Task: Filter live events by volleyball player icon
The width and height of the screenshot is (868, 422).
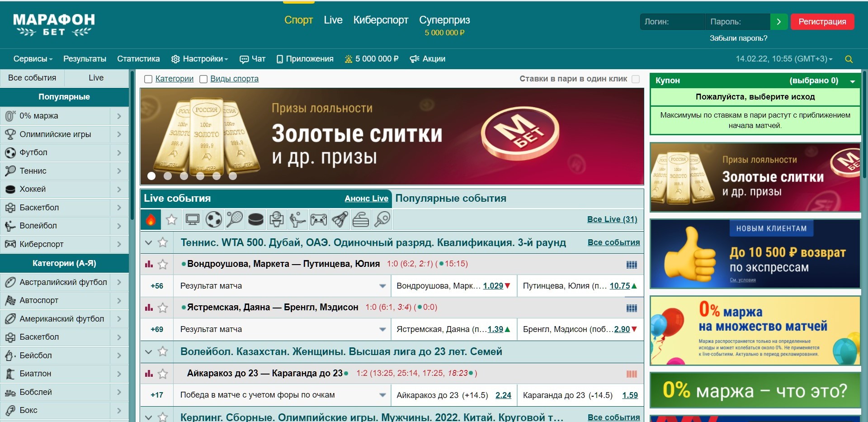Action: 297,219
